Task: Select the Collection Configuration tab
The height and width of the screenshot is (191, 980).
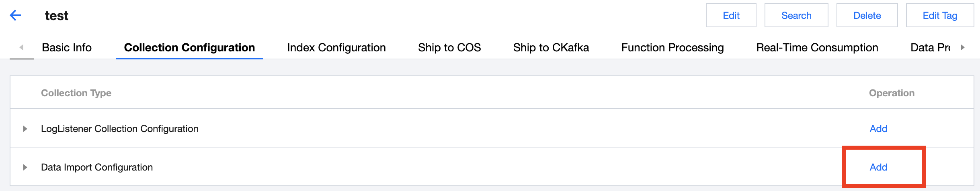Action: tap(189, 48)
